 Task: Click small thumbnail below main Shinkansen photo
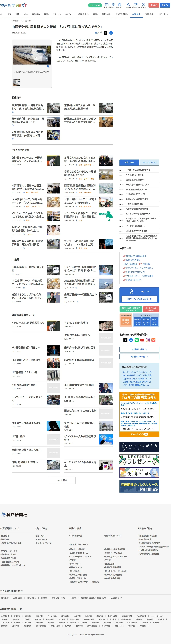pyautogui.click(x=16, y=82)
